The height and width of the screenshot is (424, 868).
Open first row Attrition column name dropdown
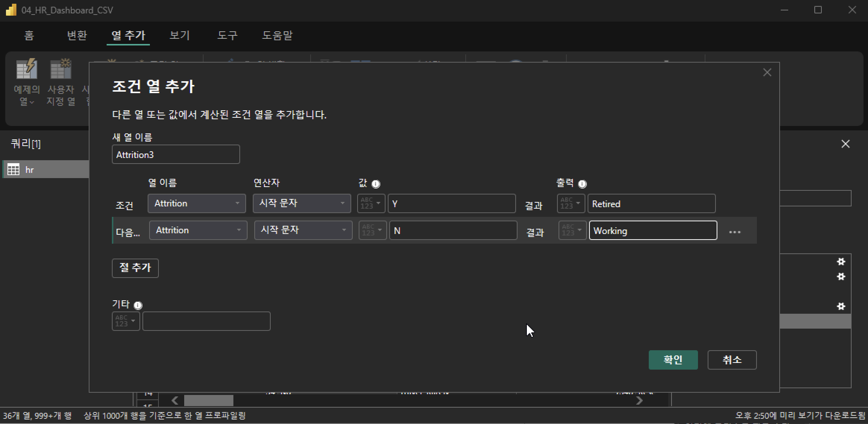pos(196,203)
